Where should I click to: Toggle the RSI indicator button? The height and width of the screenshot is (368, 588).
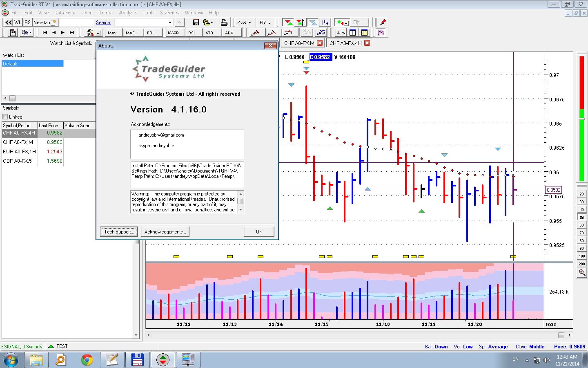click(x=192, y=33)
